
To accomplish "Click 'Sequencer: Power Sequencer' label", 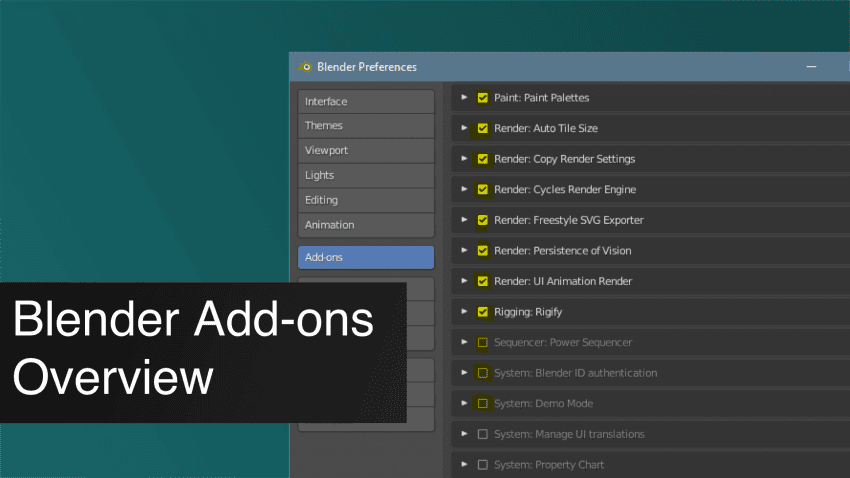I will (563, 343).
